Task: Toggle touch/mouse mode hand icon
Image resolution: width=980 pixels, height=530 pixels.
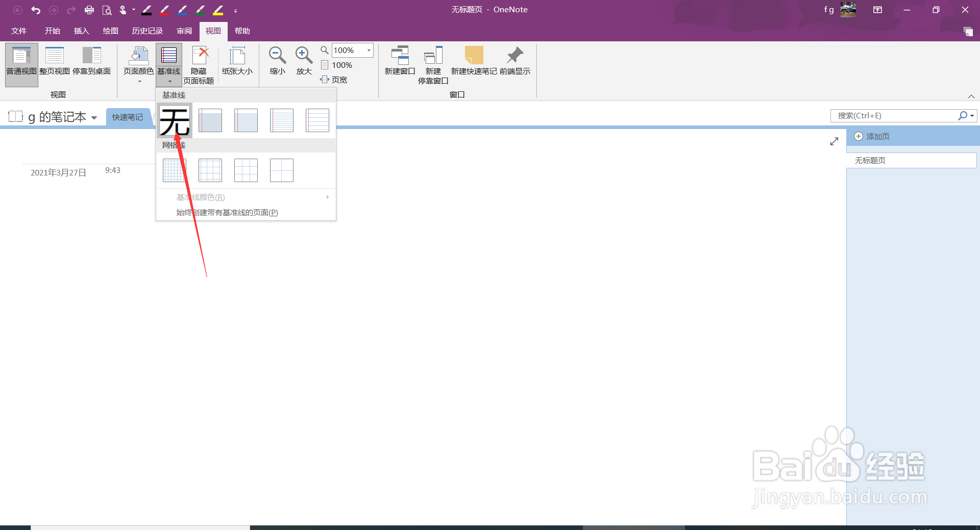Action: [x=123, y=10]
